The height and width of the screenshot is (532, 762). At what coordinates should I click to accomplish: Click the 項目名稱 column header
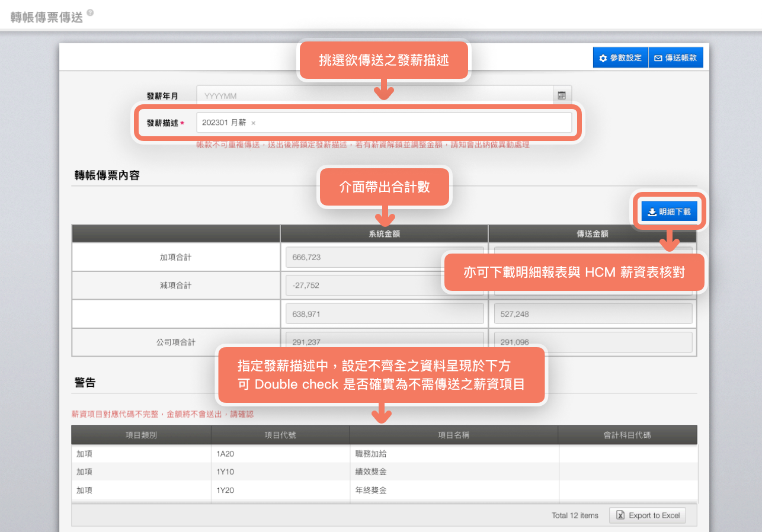click(454, 435)
